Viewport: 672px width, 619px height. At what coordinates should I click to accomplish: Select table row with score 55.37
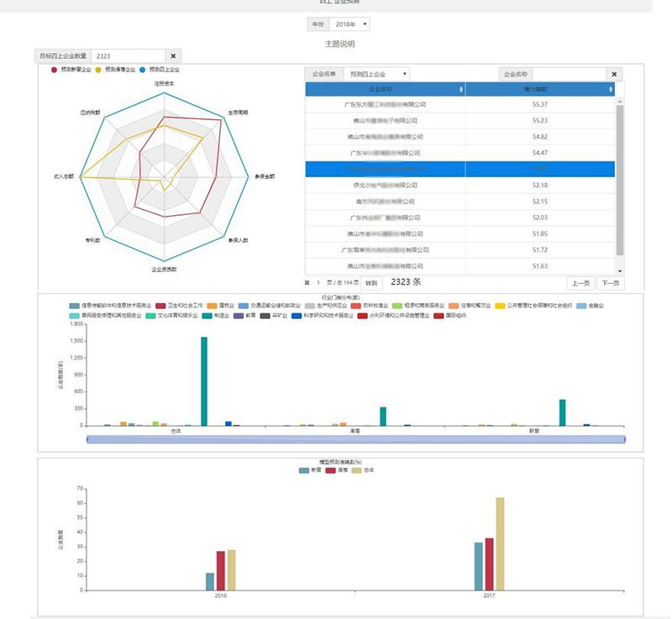pos(459,104)
